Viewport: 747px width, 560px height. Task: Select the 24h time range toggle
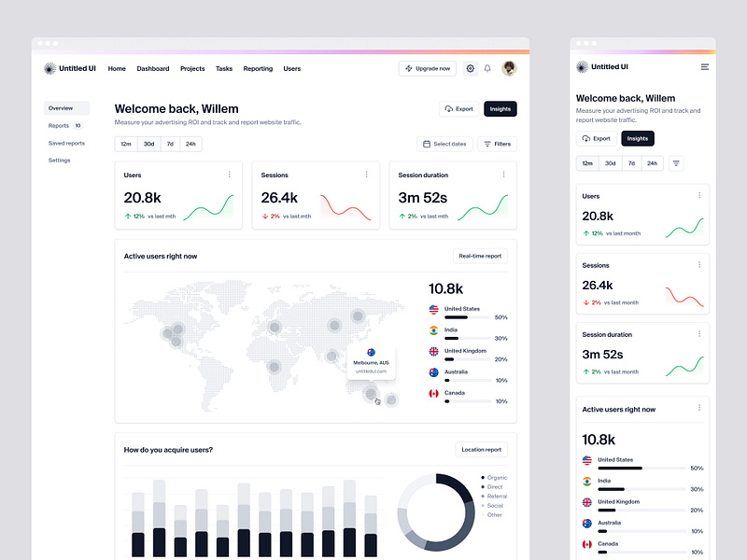click(190, 144)
